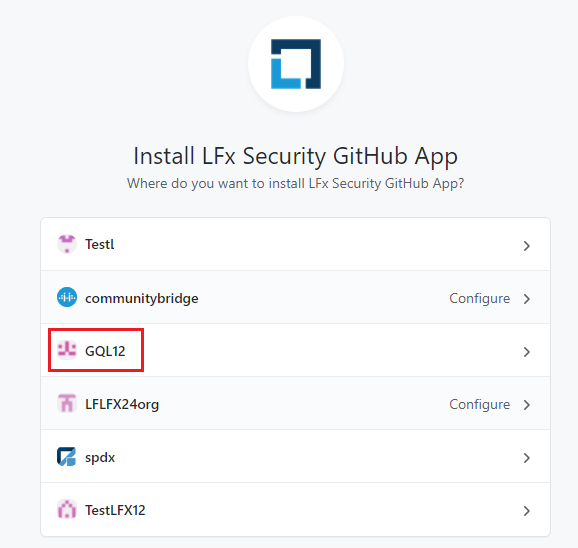Click Configure for LFLFX24org

coord(480,405)
